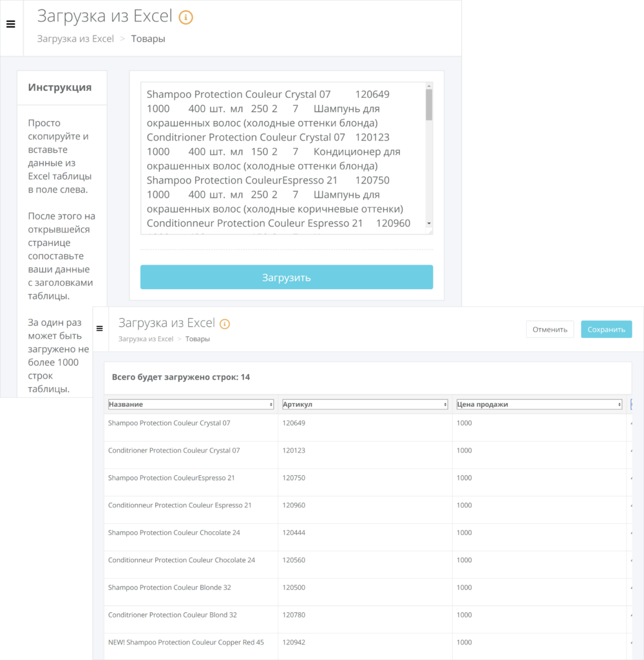This screenshot has width=644, height=660.
Task: Click article number 120123 in the table
Action: pyautogui.click(x=294, y=450)
